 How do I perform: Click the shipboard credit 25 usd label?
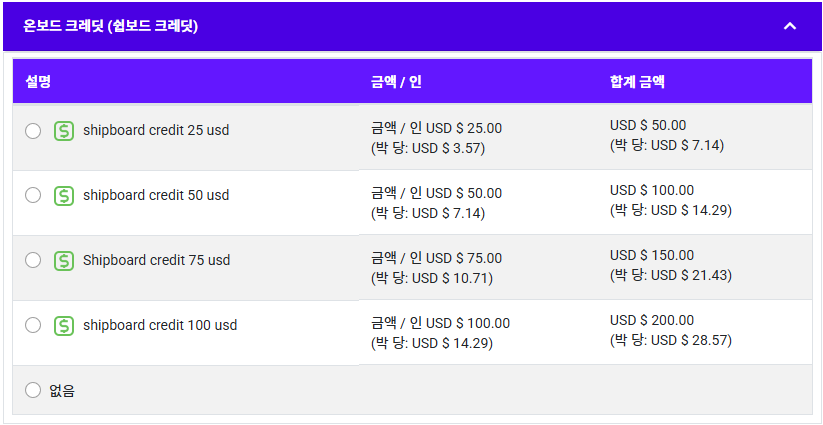(156, 130)
